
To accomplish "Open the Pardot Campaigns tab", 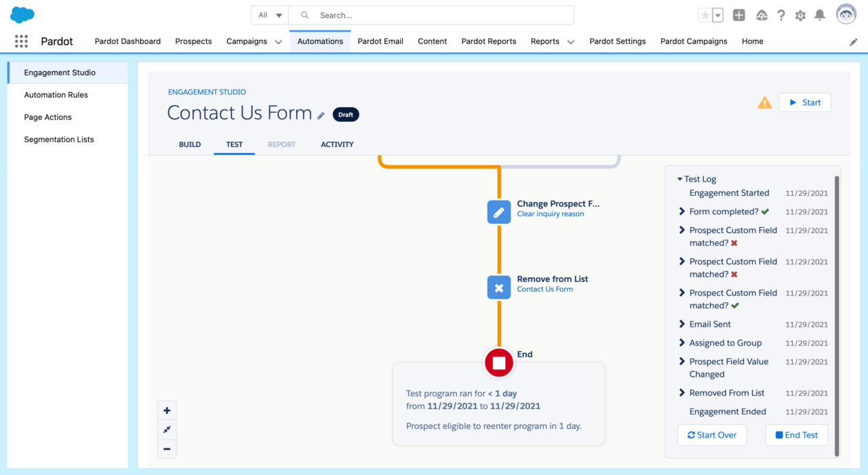I will (x=694, y=41).
